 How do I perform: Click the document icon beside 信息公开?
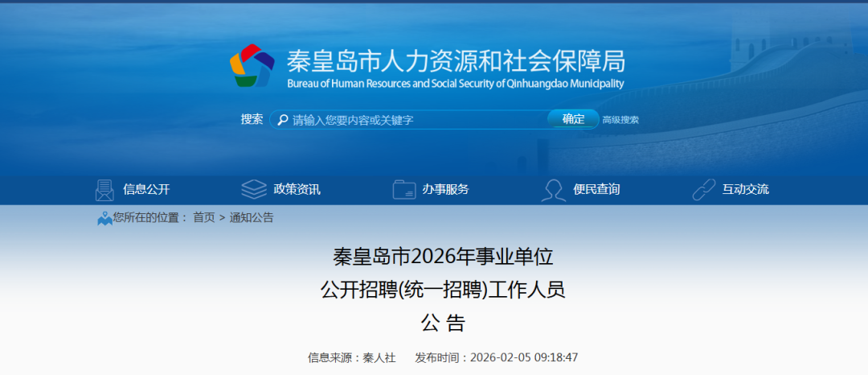point(104,190)
